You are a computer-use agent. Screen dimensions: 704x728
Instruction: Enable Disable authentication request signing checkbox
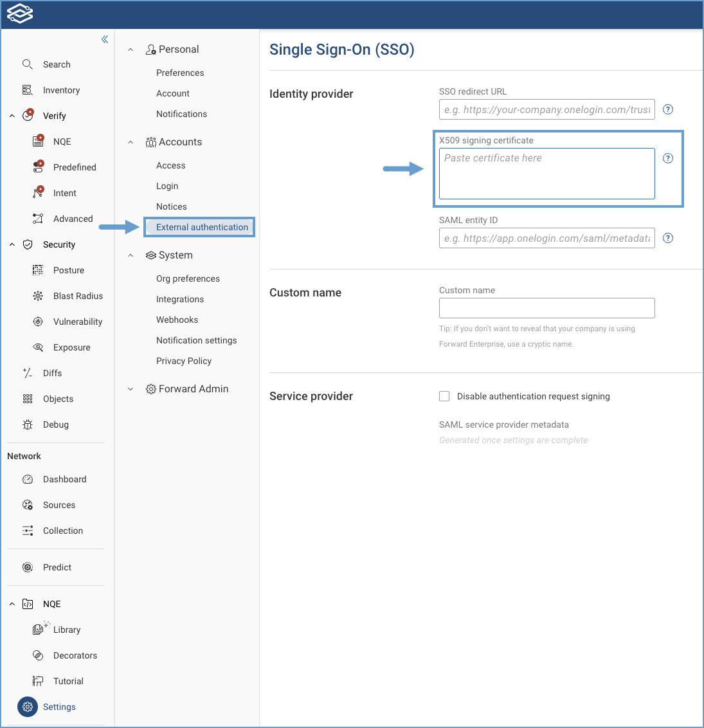pos(444,396)
